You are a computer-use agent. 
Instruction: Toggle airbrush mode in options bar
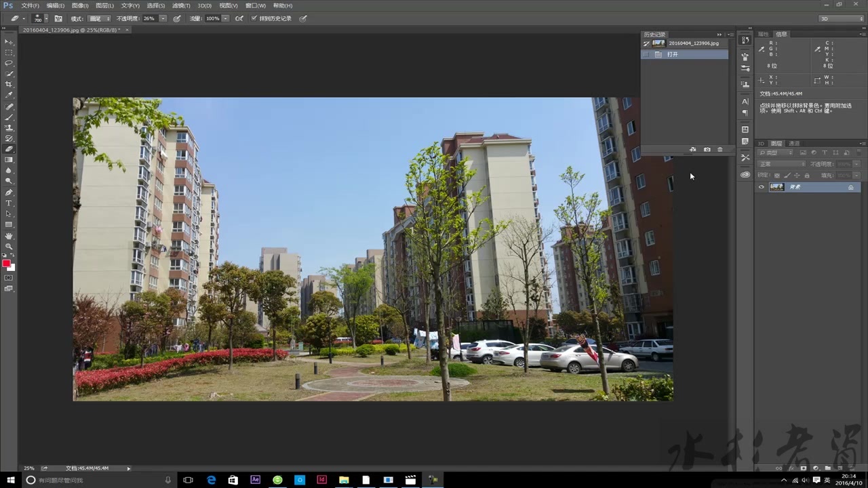point(239,18)
